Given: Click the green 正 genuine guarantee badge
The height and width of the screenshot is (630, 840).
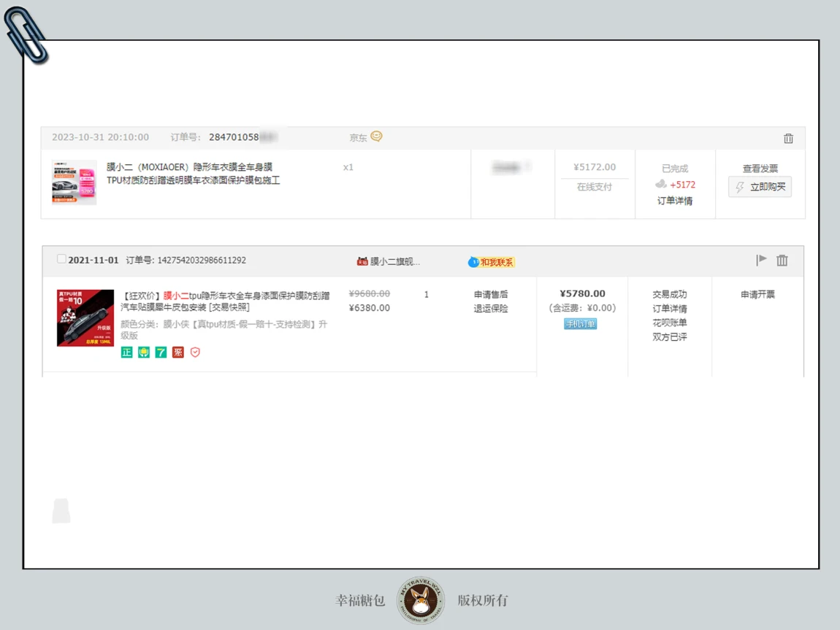Looking at the screenshot, I should click(x=126, y=352).
